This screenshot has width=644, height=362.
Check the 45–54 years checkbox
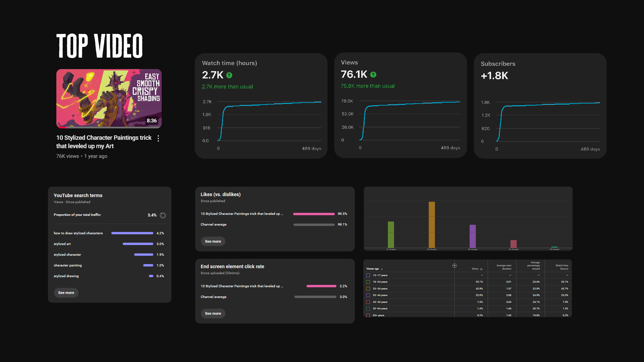click(x=368, y=302)
